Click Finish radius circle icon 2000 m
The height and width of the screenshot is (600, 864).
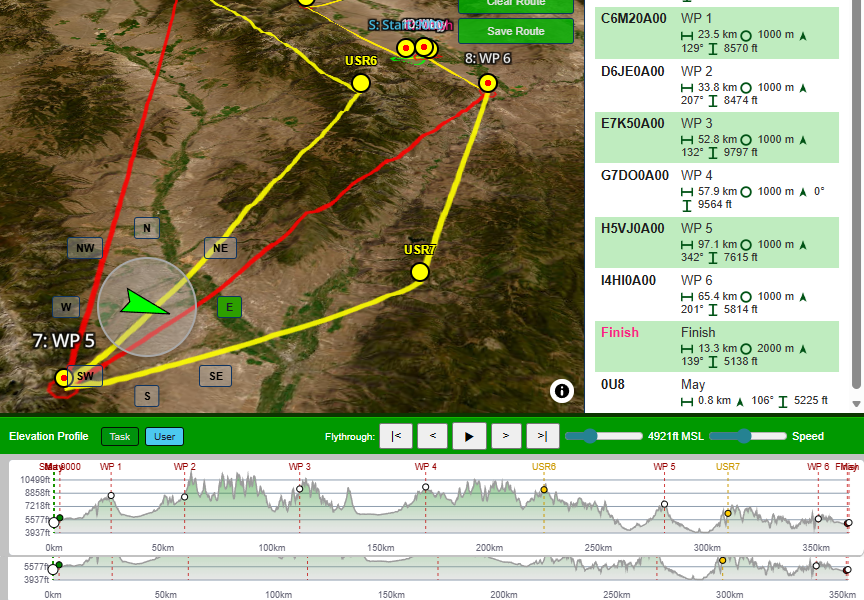click(746, 349)
